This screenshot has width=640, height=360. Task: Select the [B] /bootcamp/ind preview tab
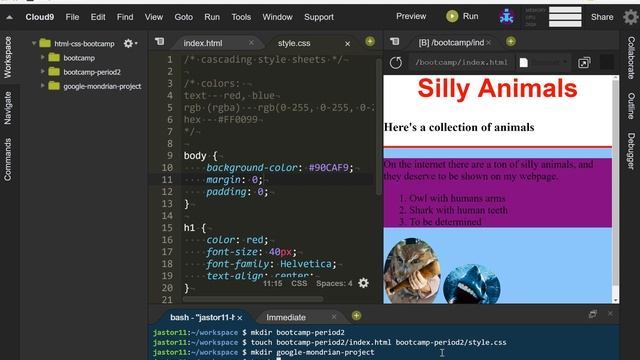[451, 42]
